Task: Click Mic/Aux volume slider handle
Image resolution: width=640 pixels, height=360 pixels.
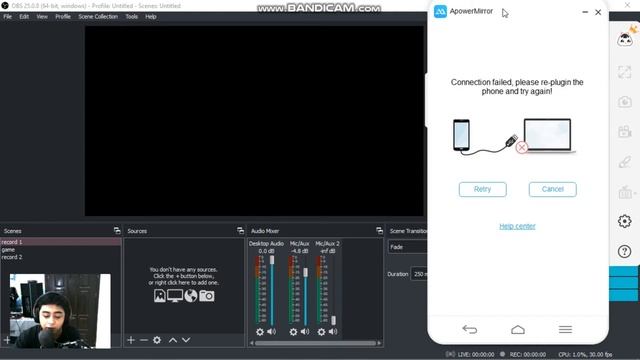Action: coord(305,272)
